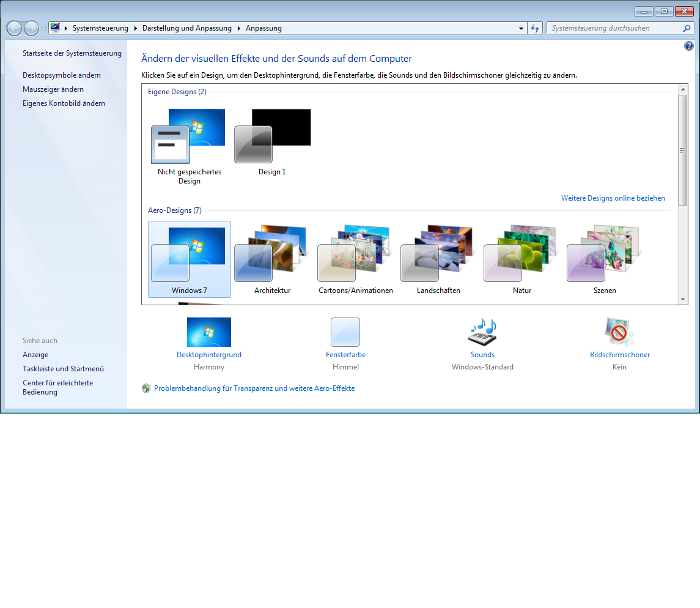
Task: Click the control panel icon in address bar
Action: tap(55, 28)
